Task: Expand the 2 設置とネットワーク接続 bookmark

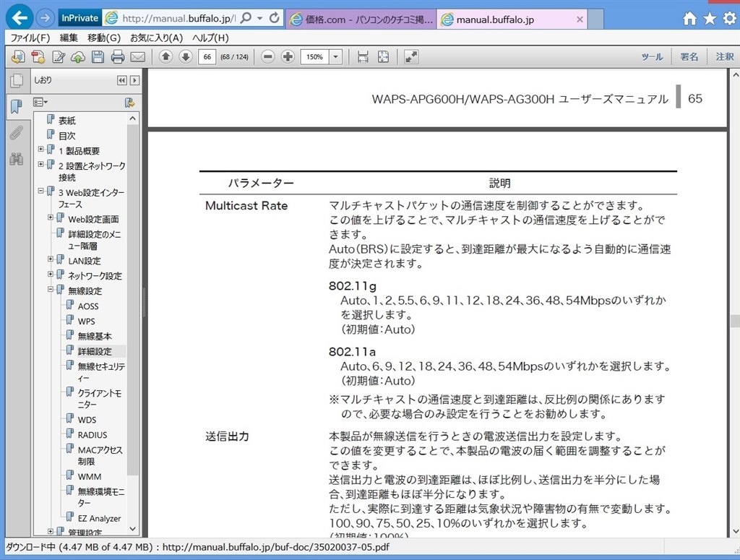Action: (40, 164)
